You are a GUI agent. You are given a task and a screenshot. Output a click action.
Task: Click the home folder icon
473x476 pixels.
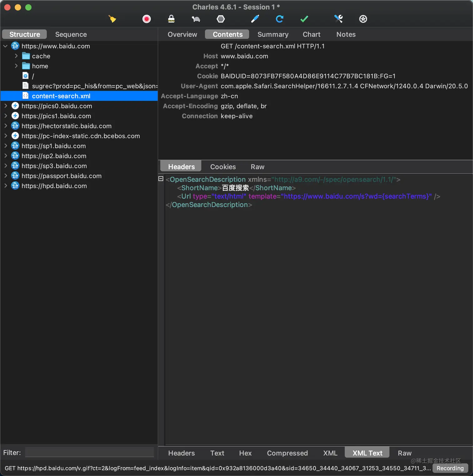pos(26,66)
